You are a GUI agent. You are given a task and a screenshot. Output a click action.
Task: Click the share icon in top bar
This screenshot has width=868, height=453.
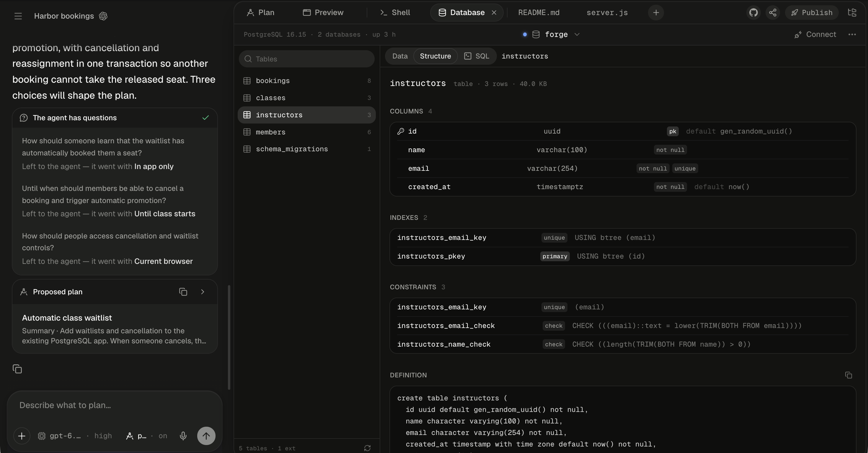(773, 13)
